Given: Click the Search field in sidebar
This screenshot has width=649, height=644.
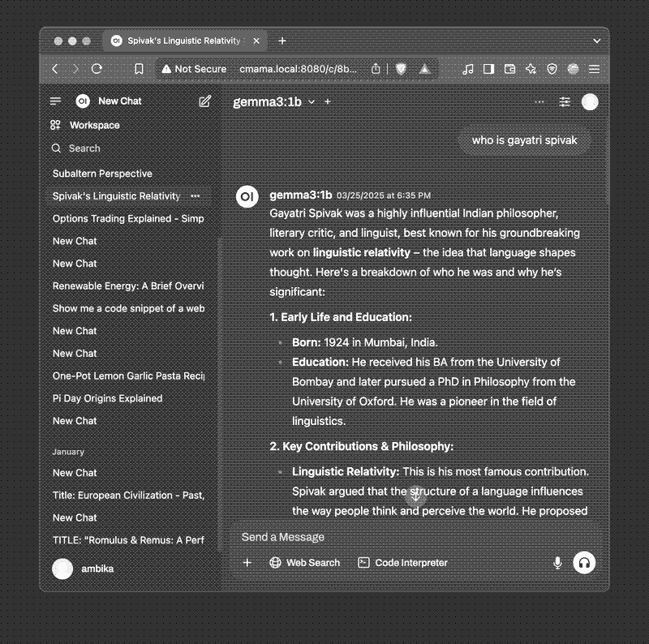Looking at the screenshot, I should tap(84, 148).
